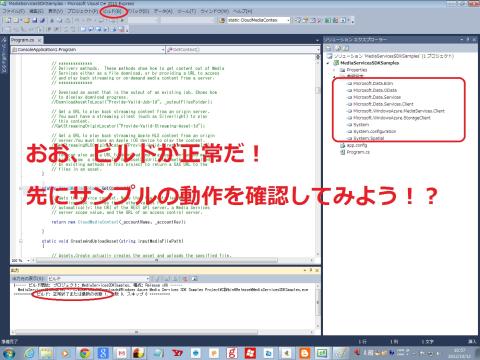Close the Program.cs editor tab
Screen dimensions: 480x360
click(39, 40)
